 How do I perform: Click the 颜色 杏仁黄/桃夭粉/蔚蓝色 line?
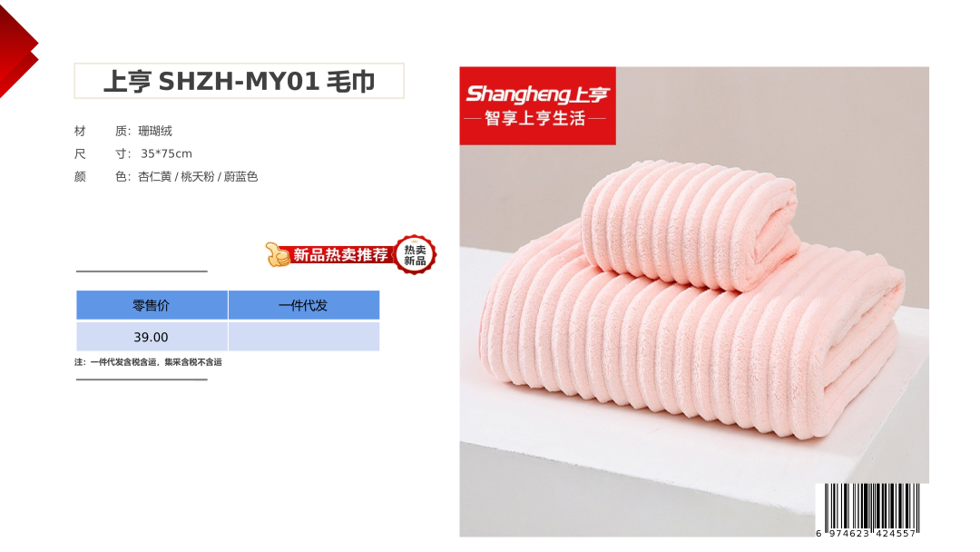coord(166,177)
